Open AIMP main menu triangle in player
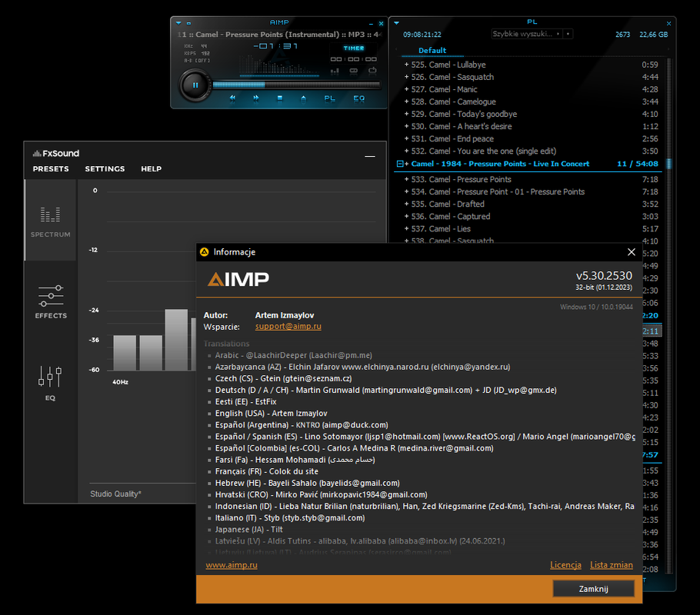The image size is (700, 615). (x=178, y=23)
